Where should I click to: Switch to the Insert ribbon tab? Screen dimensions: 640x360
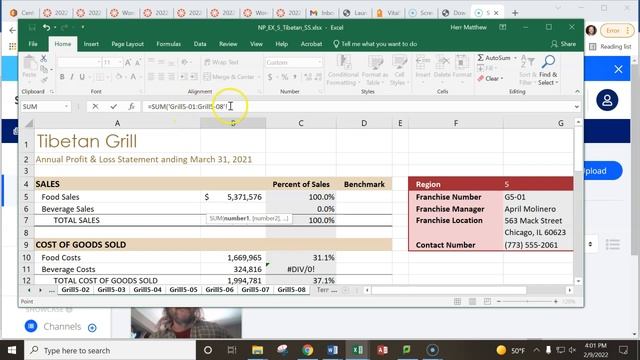click(x=91, y=44)
